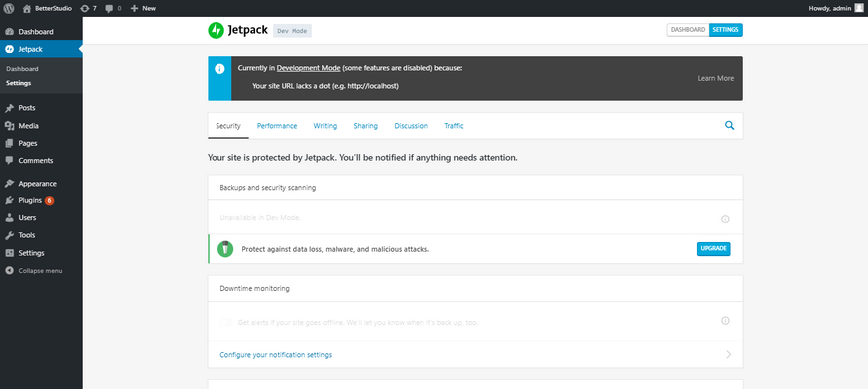Click the 'Backups and security scanning' heading
This screenshot has width=868, height=389.
point(268,188)
